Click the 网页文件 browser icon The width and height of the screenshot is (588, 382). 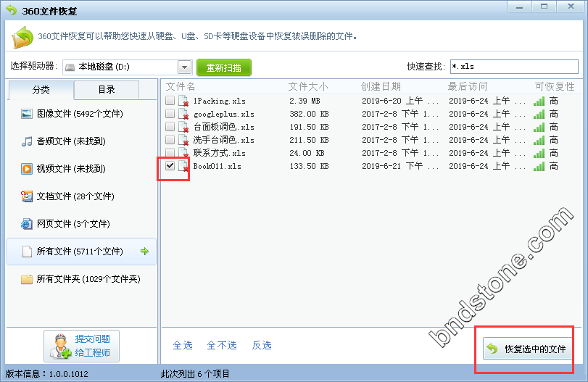pos(27,224)
